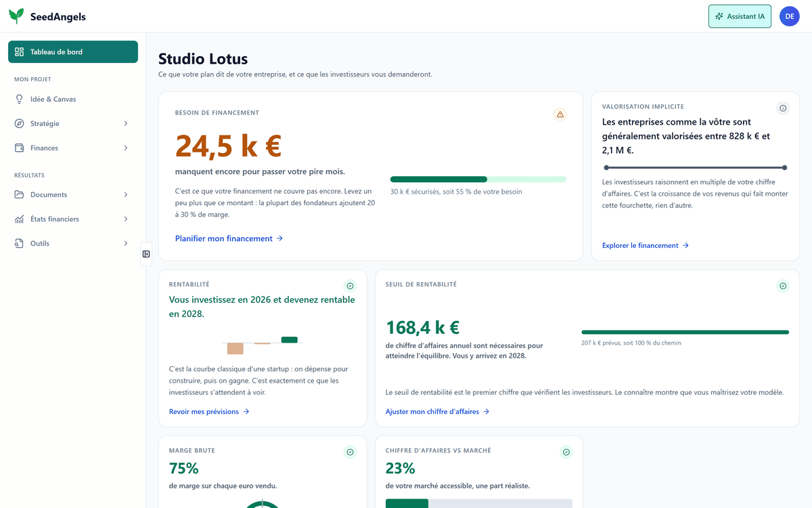Click the MON PROJET section label

[x=32, y=79]
